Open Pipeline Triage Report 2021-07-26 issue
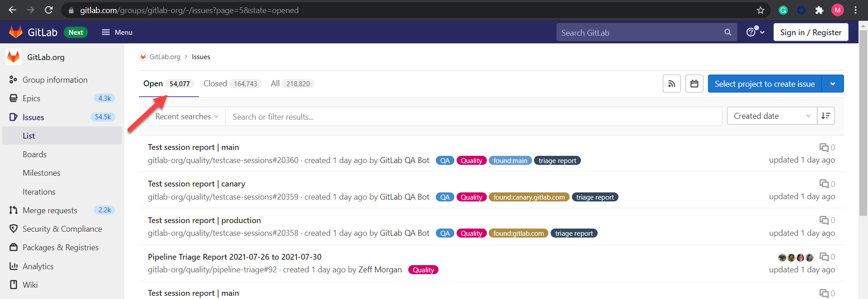Screen dimensions: 868x299 coord(235,257)
